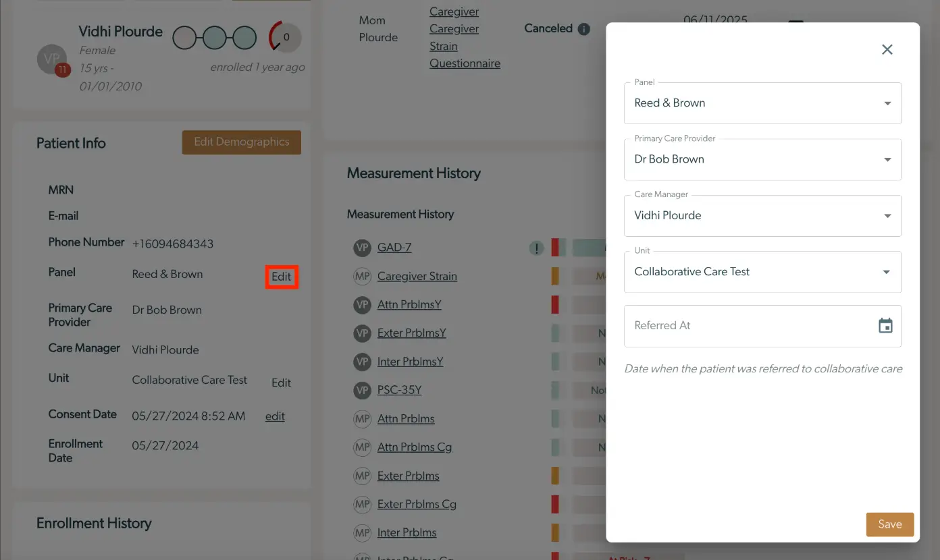
Task: Click edit next to Consent Date
Action: [x=275, y=416]
